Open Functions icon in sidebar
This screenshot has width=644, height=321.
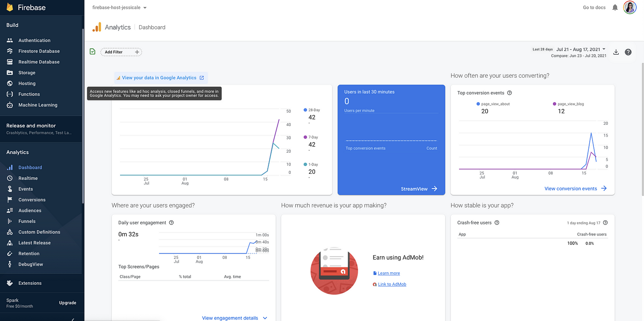[x=10, y=94]
